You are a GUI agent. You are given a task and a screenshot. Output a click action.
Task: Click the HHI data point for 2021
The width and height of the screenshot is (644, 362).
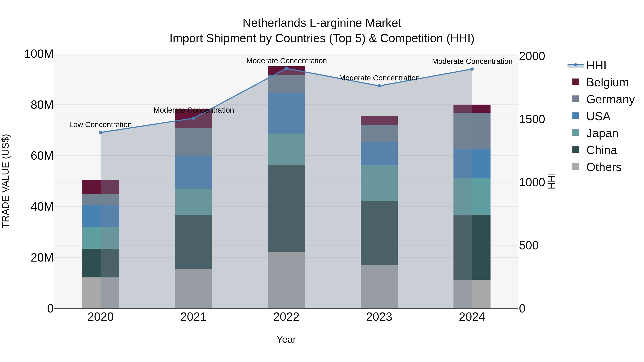[x=194, y=118]
